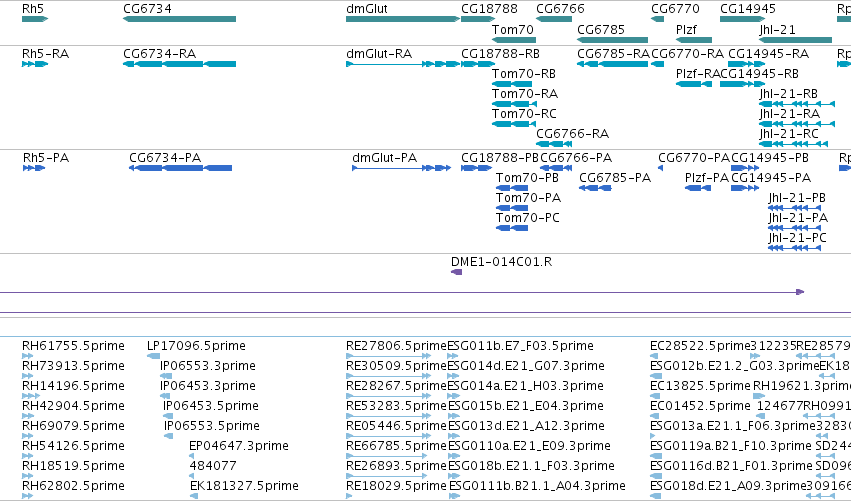This screenshot has height=501, width=851.
Task: Click the ESG0110a.E21_E09.3prime EST
Action: pyautogui.click(x=453, y=456)
